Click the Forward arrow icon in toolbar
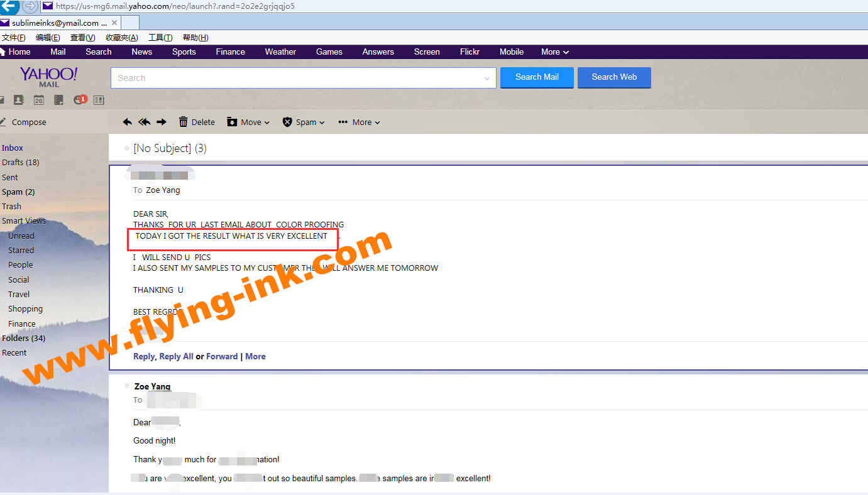Image resolution: width=868 pixels, height=495 pixels. [x=162, y=122]
